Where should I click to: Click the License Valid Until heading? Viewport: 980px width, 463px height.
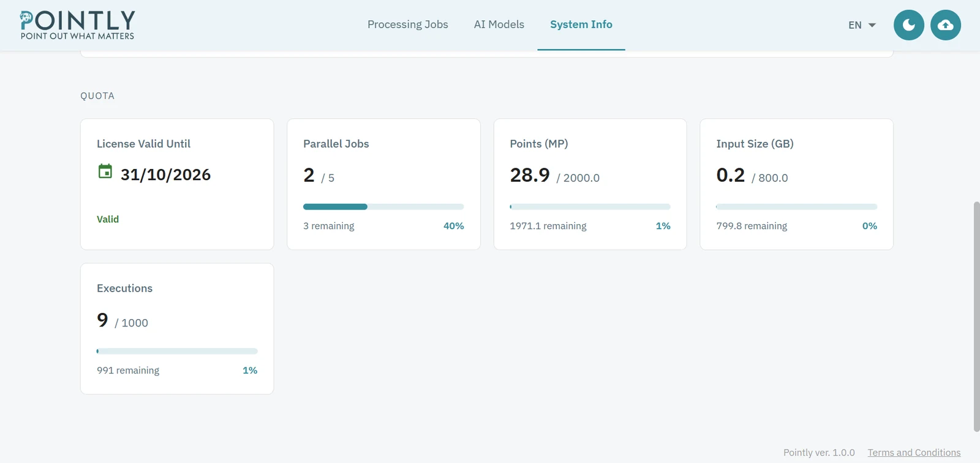[143, 144]
